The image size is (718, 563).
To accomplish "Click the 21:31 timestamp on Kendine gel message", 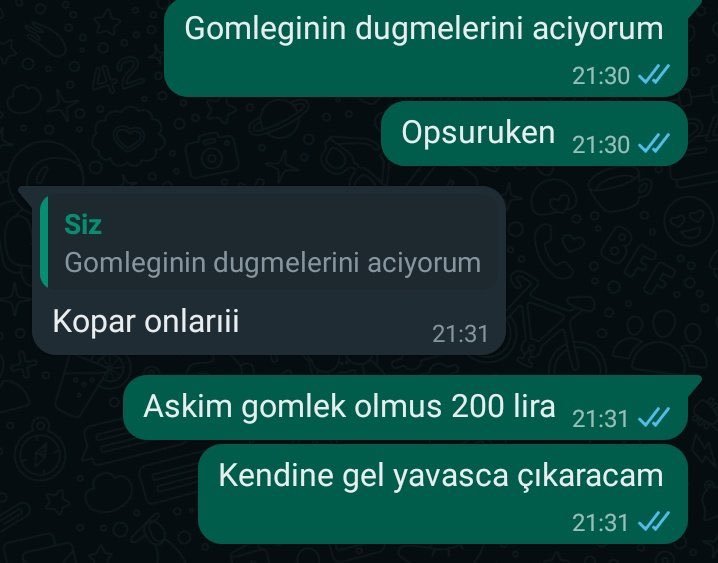I will tap(601, 522).
